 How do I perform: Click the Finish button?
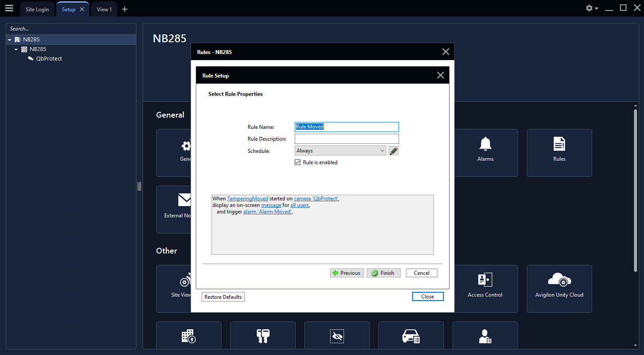point(383,273)
